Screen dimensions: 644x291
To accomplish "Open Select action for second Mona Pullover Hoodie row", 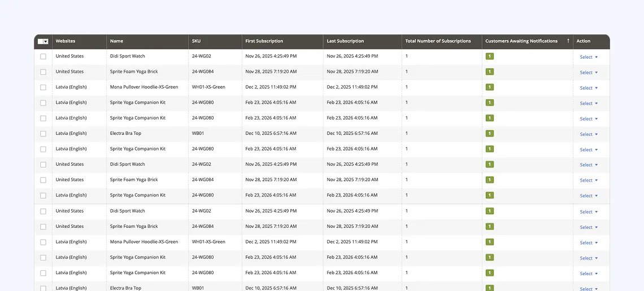I will pos(589,242).
